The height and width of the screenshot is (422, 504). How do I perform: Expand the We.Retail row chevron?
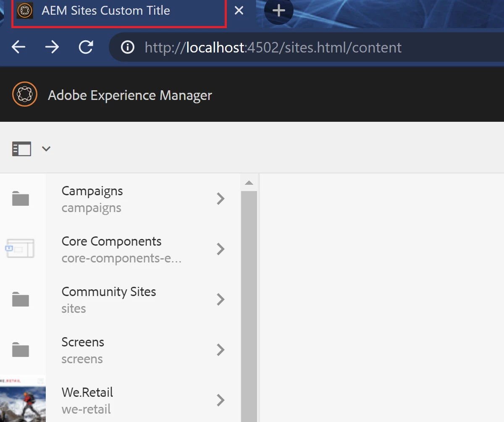point(220,400)
